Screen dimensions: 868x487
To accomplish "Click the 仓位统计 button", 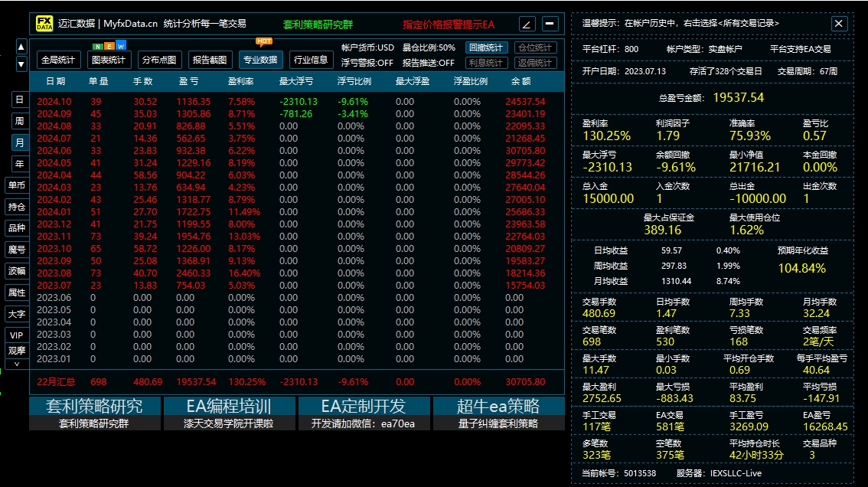I will [535, 47].
